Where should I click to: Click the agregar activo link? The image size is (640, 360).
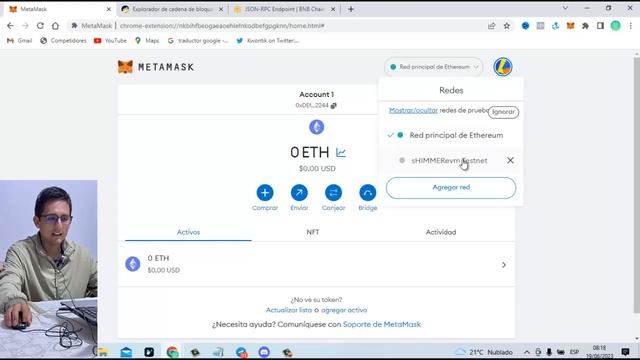coord(344,310)
